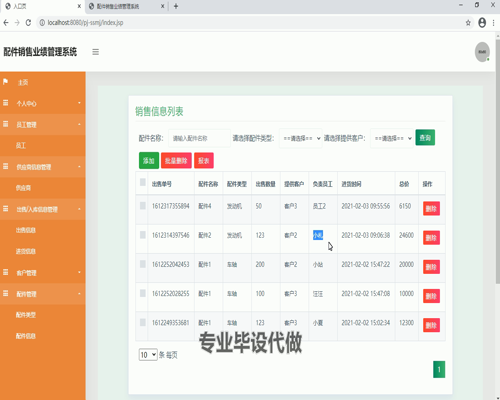This screenshot has width=500, height=400.
Task: Click the list icon beside 个人中心
Action: point(5,103)
